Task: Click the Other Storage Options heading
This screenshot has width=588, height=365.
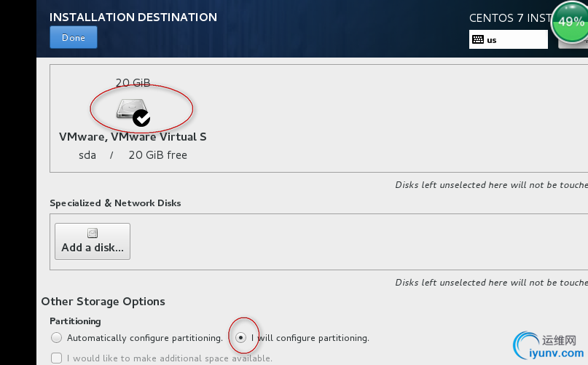Action: coord(103,302)
